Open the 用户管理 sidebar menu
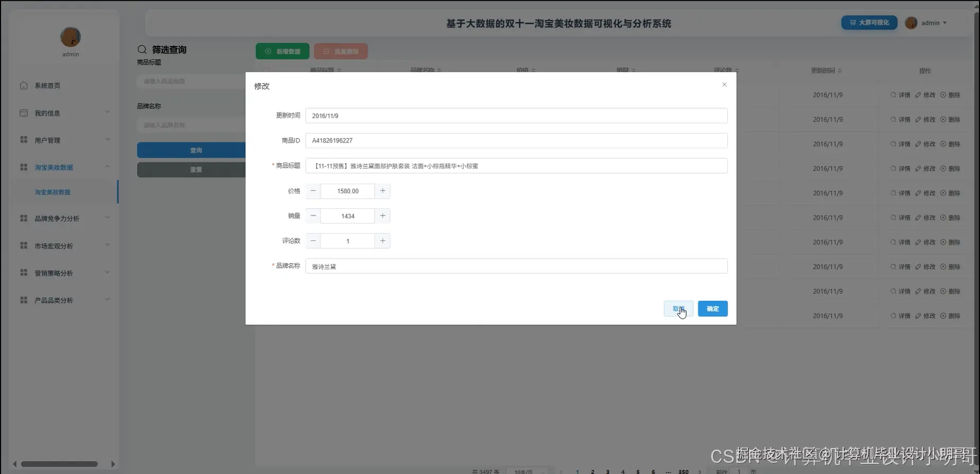Image resolution: width=980 pixels, height=474 pixels. point(65,140)
